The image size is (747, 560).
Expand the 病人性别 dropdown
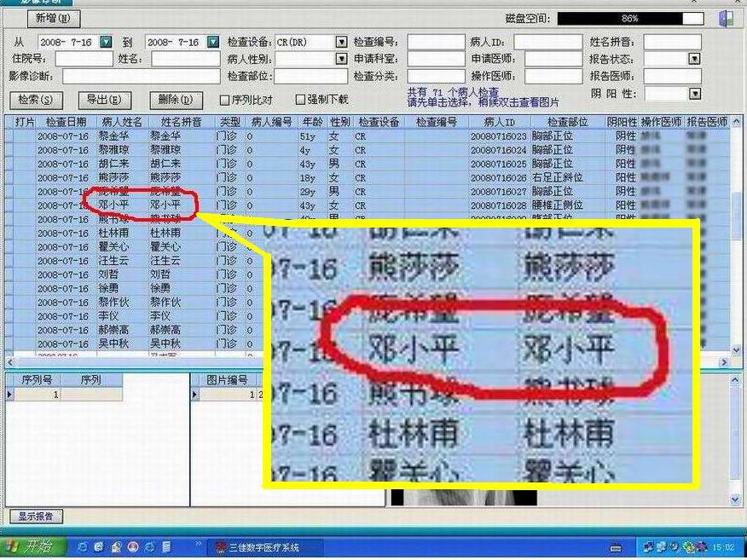coord(342,59)
